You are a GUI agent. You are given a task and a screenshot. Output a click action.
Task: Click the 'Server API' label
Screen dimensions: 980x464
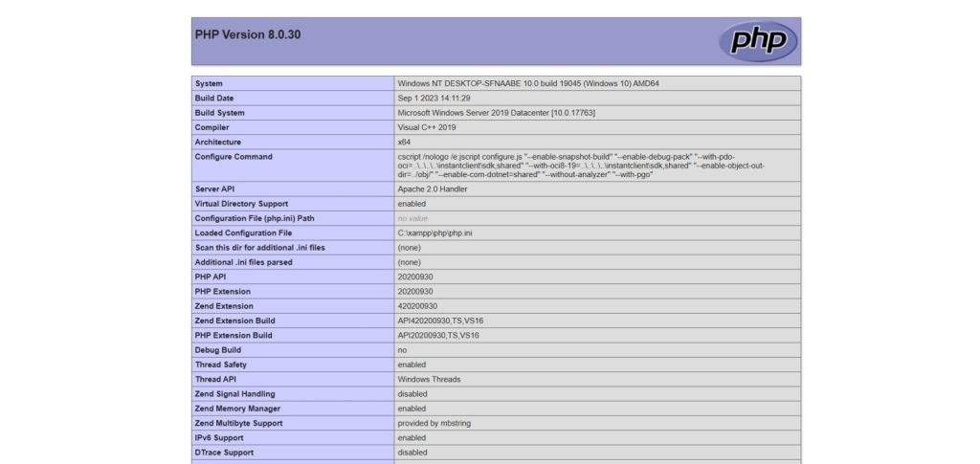(x=215, y=189)
